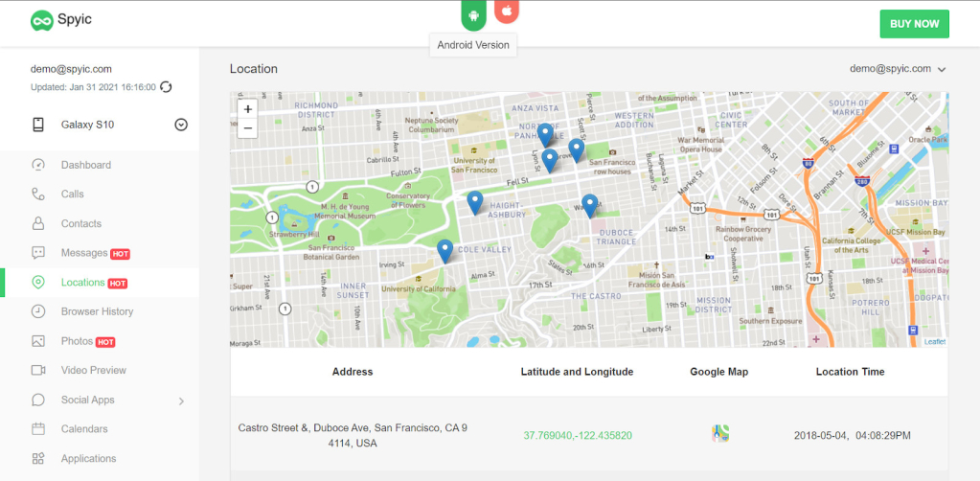Select the Locations menu item
This screenshot has height=481, width=980.
pyautogui.click(x=83, y=282)
